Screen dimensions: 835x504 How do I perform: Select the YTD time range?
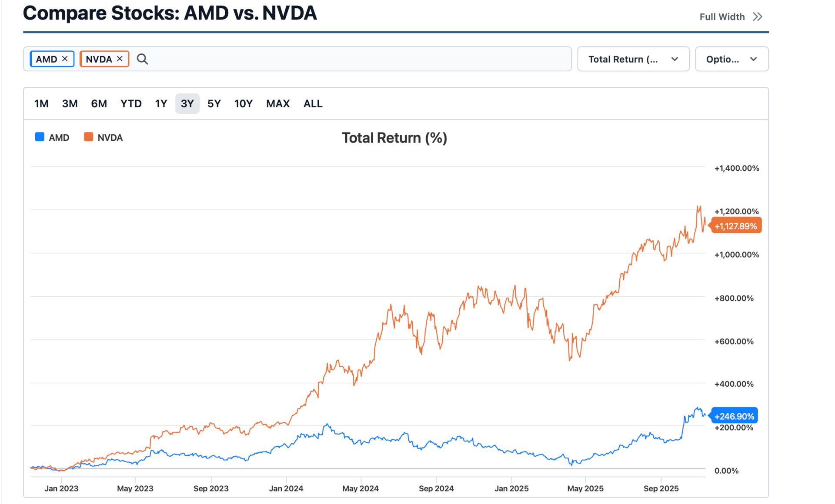pos(131,103)
